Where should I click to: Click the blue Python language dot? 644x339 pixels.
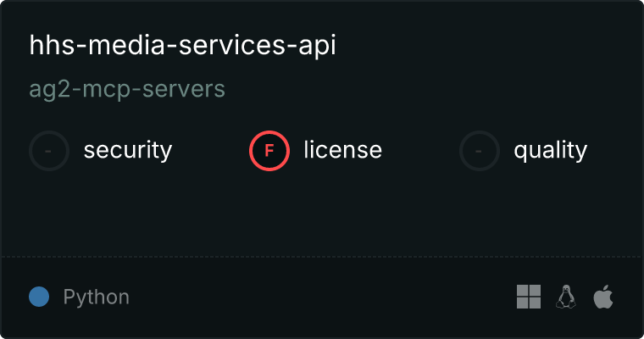tap(39, 297)
